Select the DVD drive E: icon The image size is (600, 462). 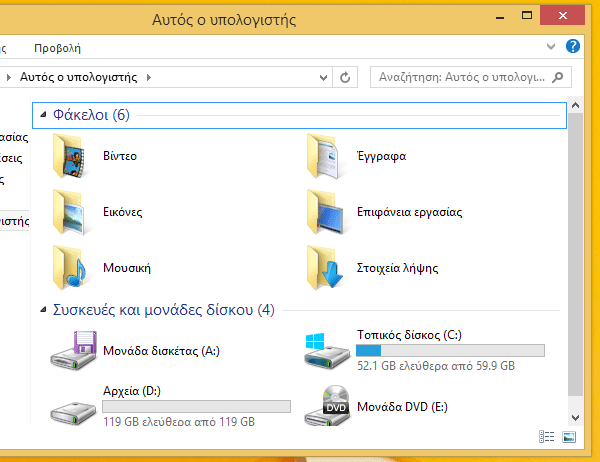pos(328,406)
